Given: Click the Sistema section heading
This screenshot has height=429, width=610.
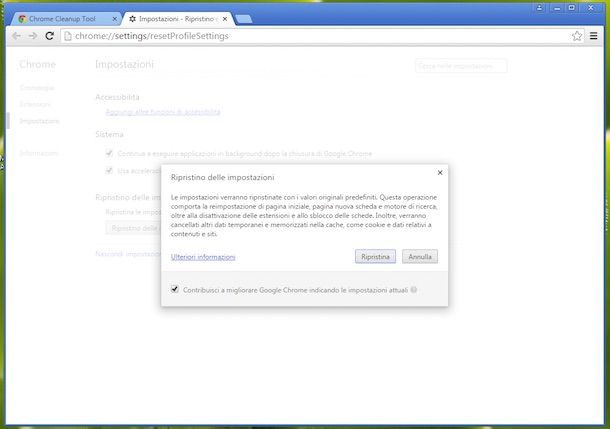Looking at the screenshot, I should click(x=109, y=134).
